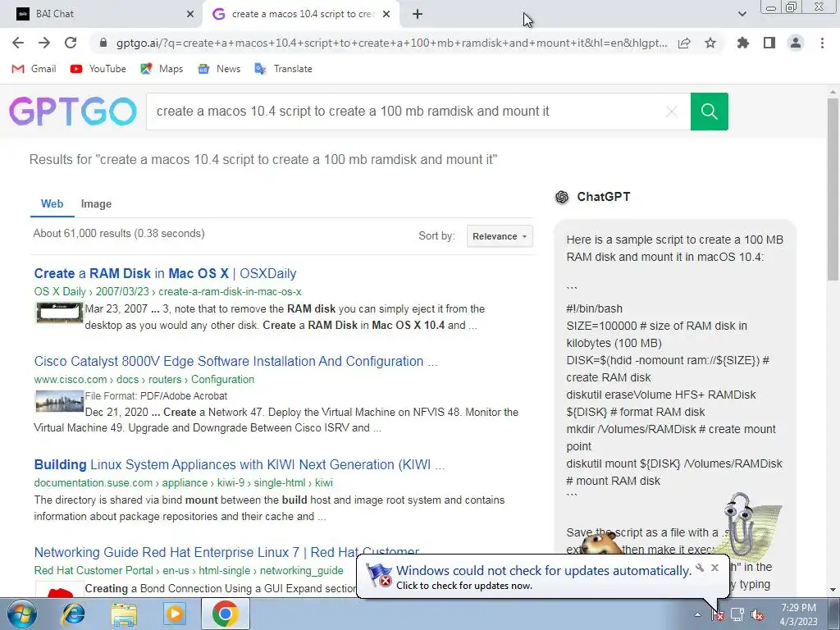Click the Windows could not check updates message

(x=544, y=571)
